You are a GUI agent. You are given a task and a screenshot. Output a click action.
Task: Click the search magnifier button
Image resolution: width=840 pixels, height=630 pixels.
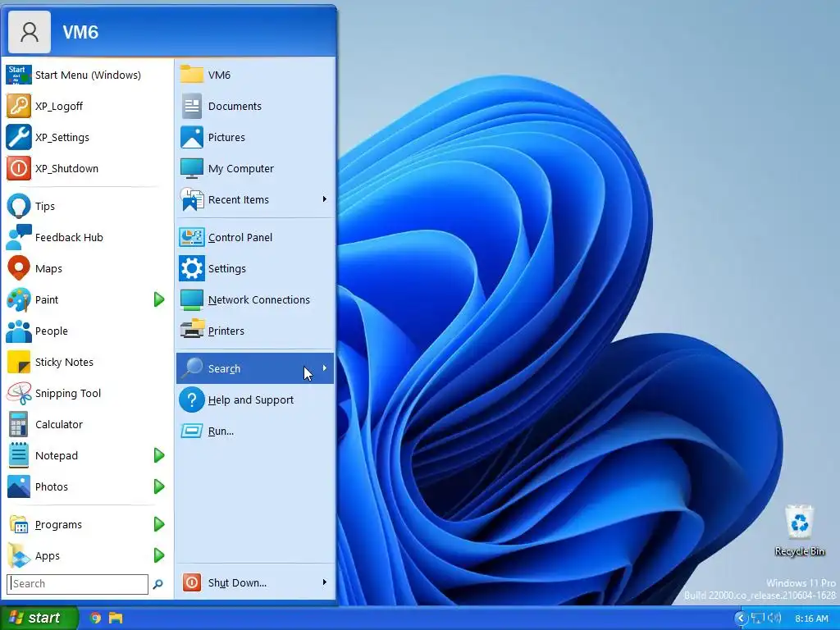pyautogui.click(x=158, y=584)
